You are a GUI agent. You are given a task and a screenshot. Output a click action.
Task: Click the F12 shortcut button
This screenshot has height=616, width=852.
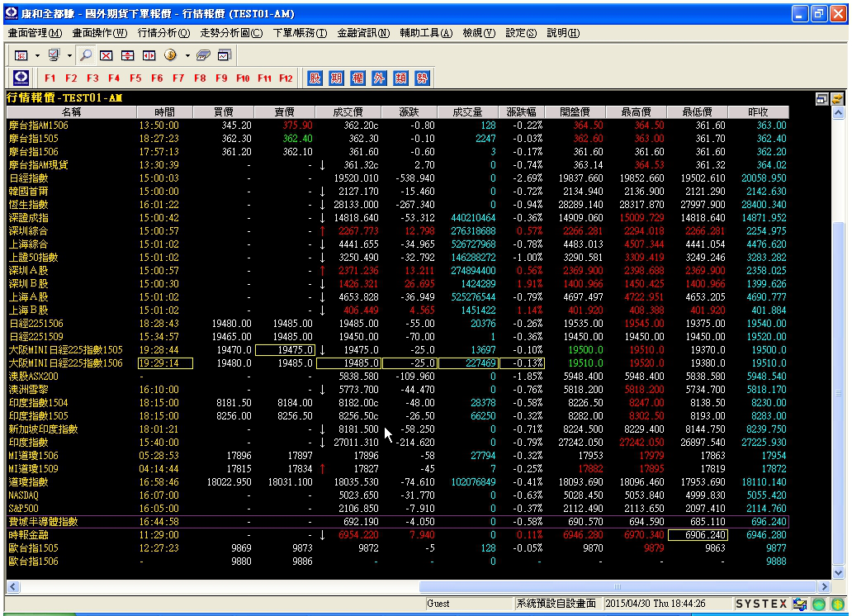point(286,78)
